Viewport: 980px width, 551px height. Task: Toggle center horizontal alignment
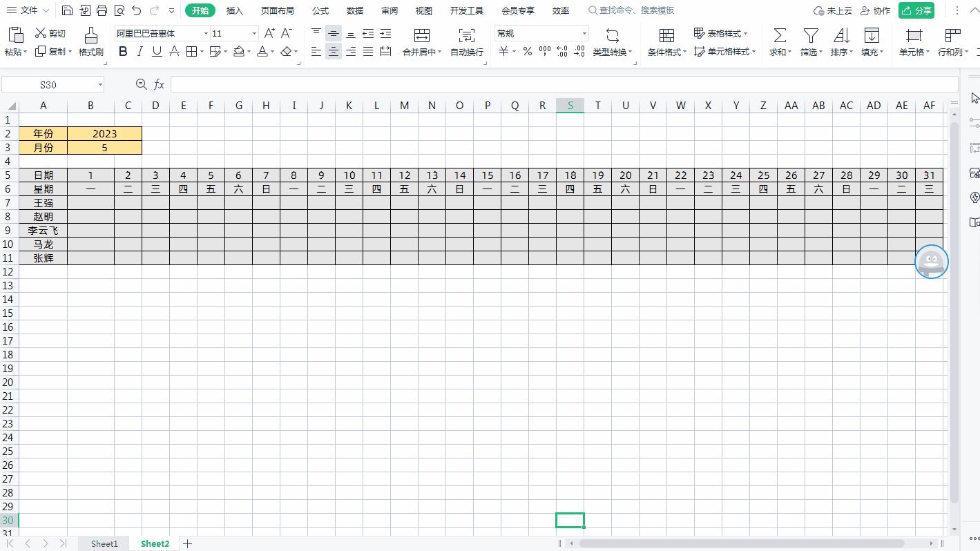coord(334,51)
